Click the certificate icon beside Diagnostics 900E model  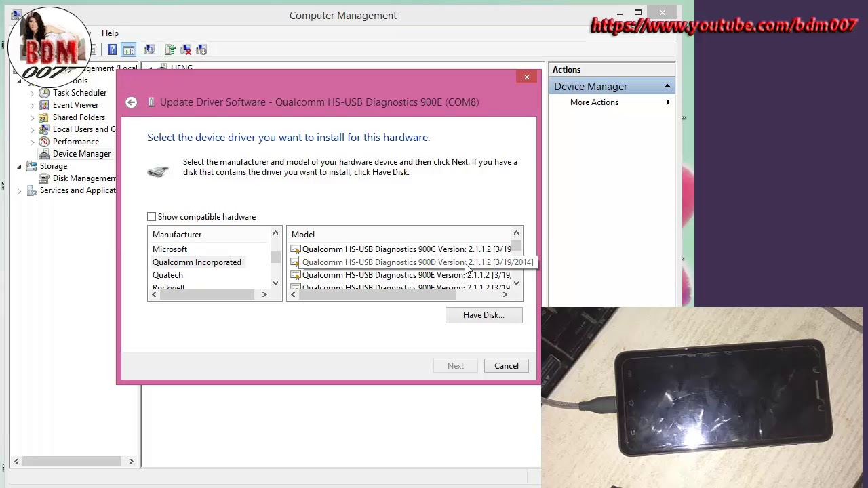[296, 275]
